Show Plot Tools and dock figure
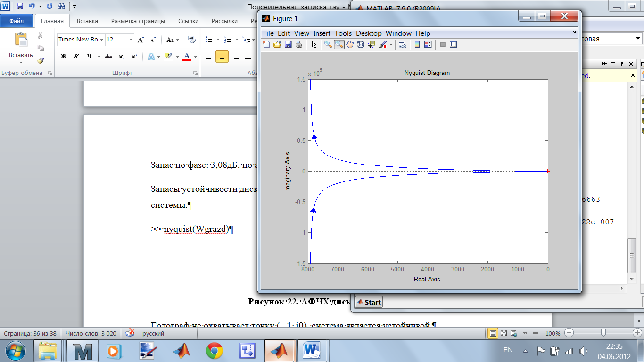The width and height of the screenshot is (644, 362). click(x=454, y=45)
